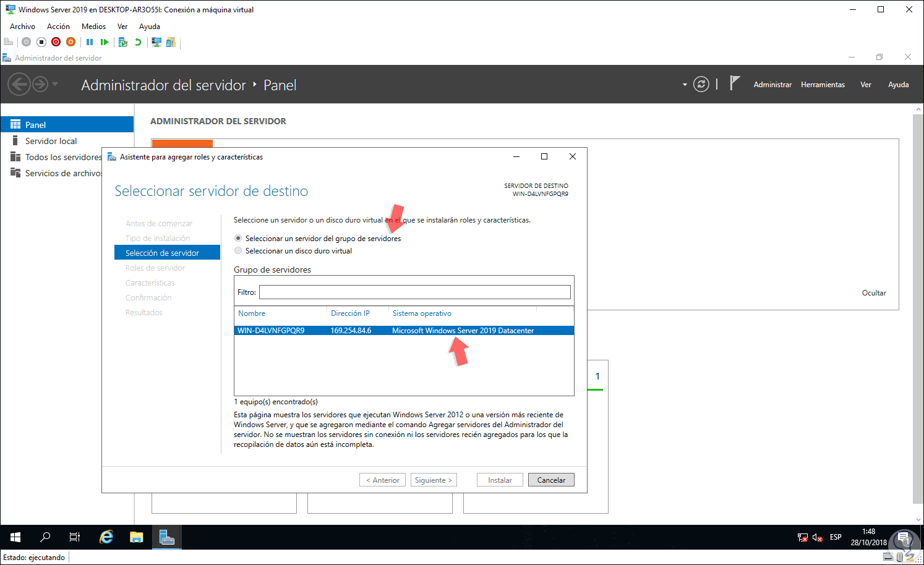The width and height of the screenshot is (924, 565).
Task: Expand the navigation history dropdown arrow
Action: tap(55, 84)
